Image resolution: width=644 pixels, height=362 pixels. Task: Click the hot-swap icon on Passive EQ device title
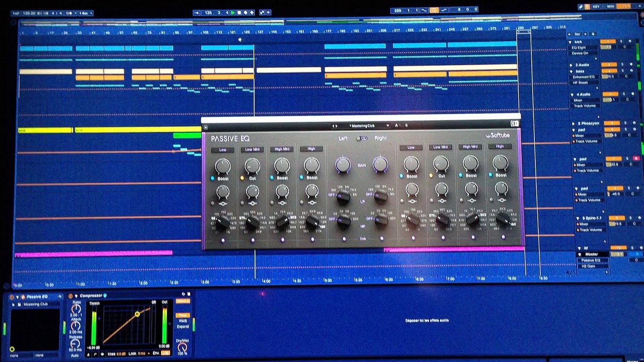click(60, 297)
